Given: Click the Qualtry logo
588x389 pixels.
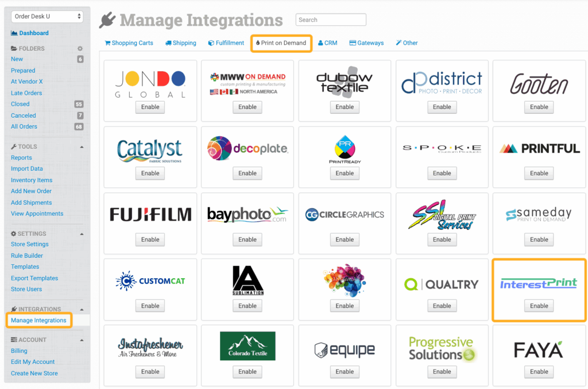Looking at the screenshot, I should click(442, 284).
